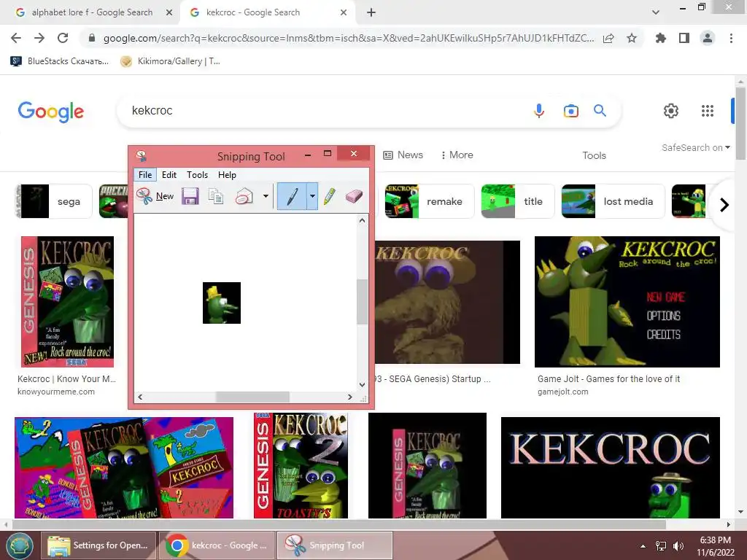Select the lost media suggestion chip

coord(613,201)
